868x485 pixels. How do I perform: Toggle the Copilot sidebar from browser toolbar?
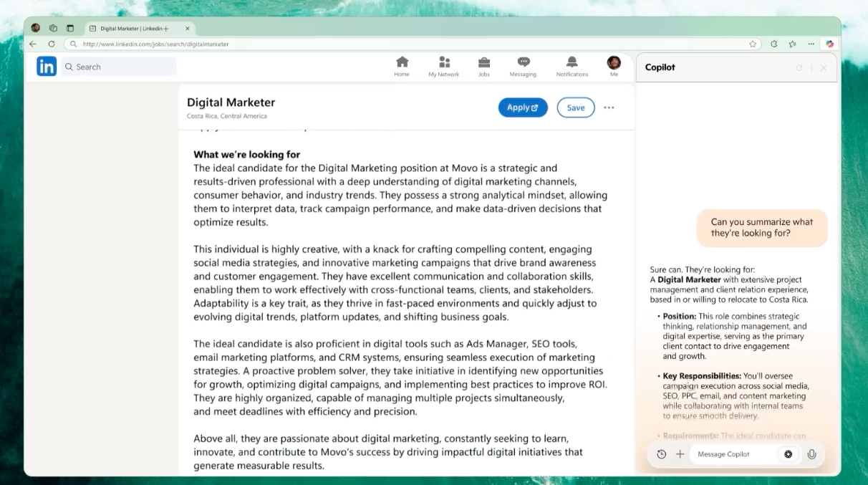pos(829,44)
